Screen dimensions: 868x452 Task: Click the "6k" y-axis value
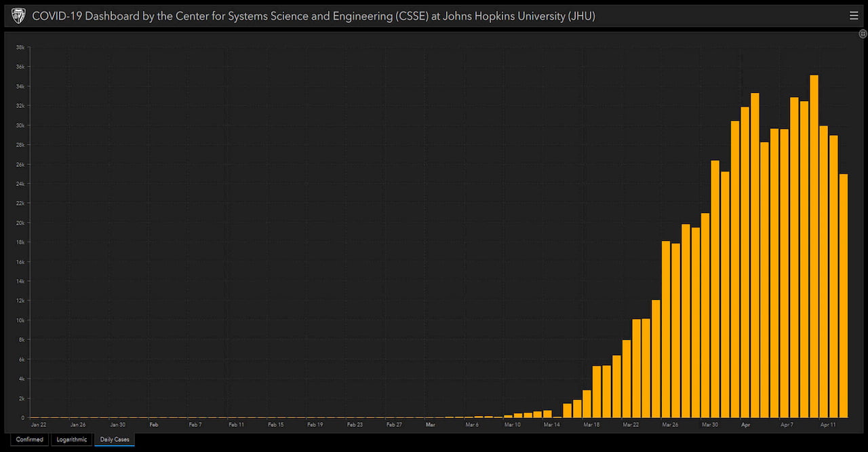(x=22, y=359)
